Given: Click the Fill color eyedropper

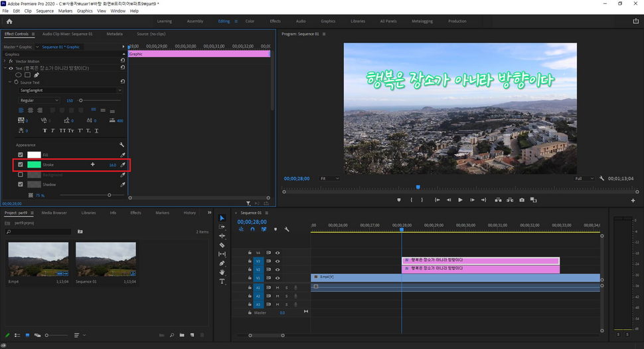Looking at the screenshot, I should pos(122,155).
